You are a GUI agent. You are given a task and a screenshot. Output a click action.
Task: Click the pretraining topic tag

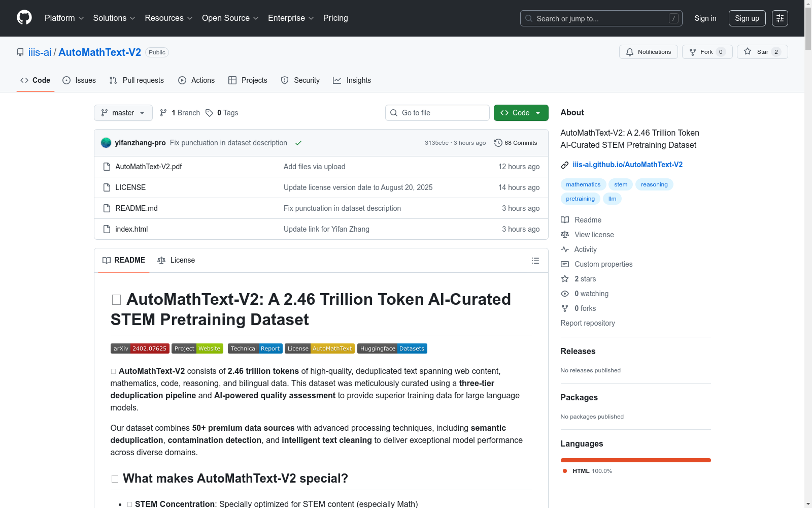click(580, 199)
